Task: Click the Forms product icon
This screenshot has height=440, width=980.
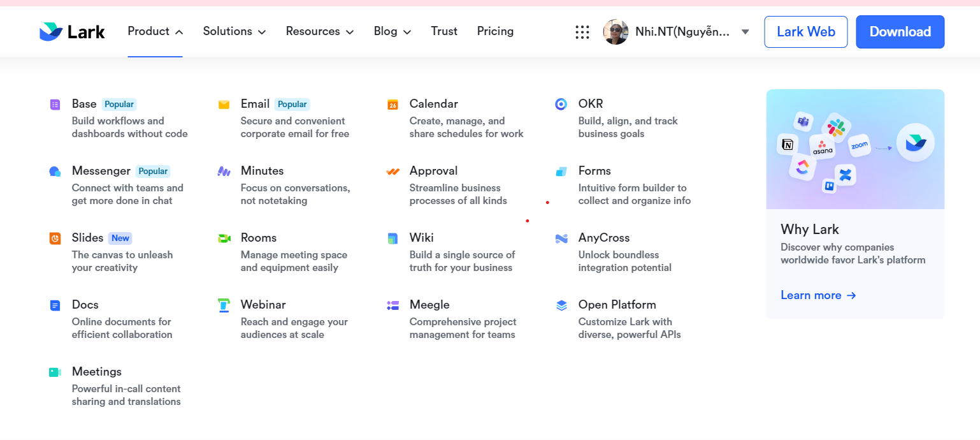Action: 561,172
